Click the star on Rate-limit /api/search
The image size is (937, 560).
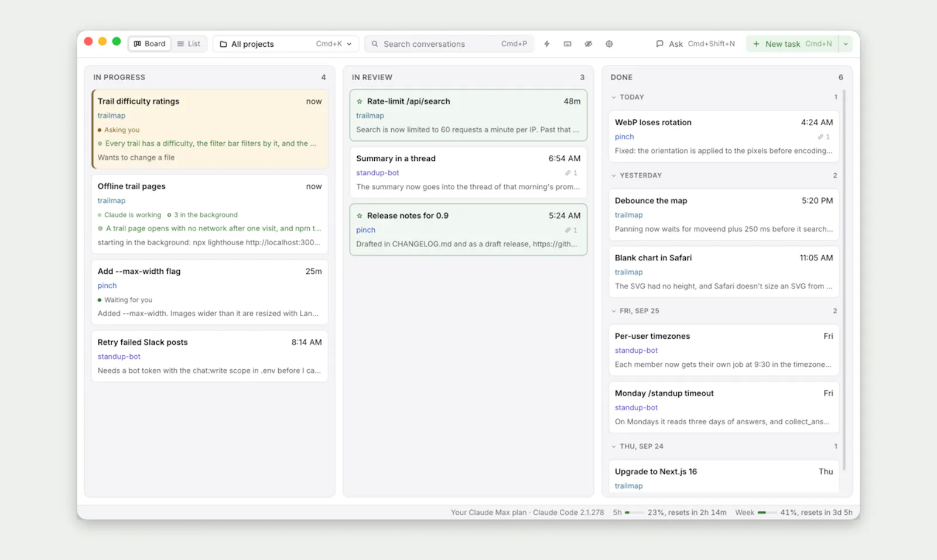[360, 101]
